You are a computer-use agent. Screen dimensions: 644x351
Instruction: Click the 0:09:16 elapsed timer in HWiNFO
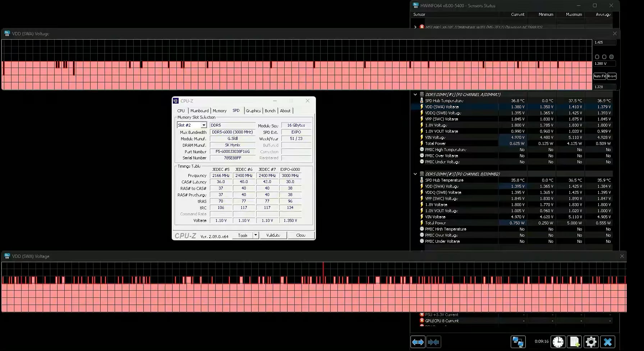coord(542,342)
